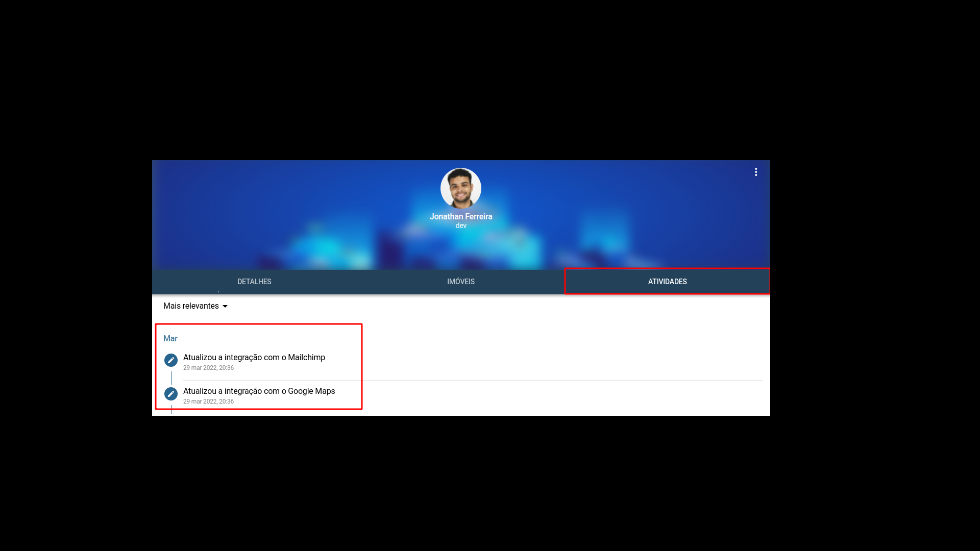
Task: Select 'Atualizou a integração com o Mailchimp' entry
Action: 254,358
